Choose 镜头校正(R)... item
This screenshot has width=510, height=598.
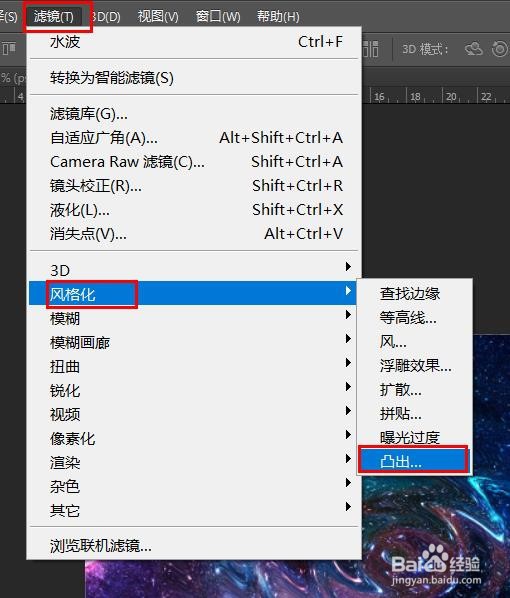194,186
